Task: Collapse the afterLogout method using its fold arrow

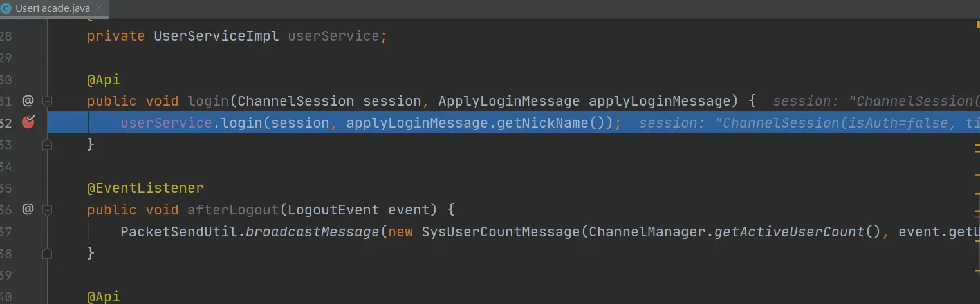Action: point(46,209)
